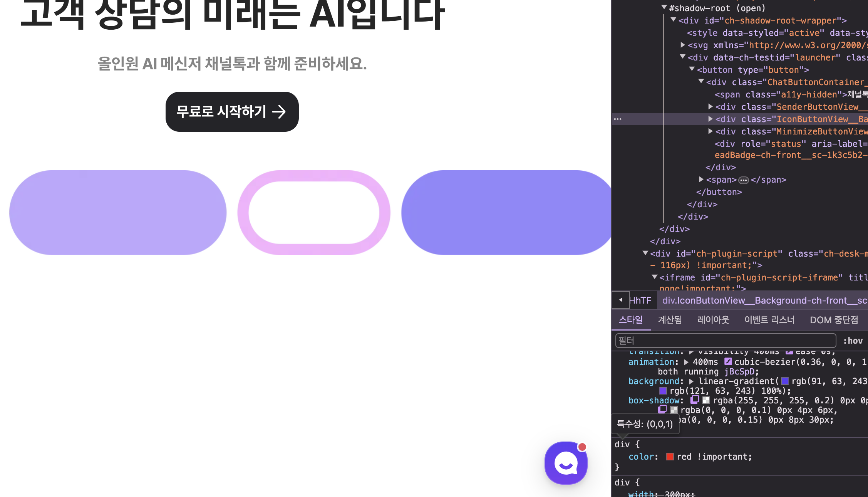Click the ellipsis badge inside the span element

point(744,180)
